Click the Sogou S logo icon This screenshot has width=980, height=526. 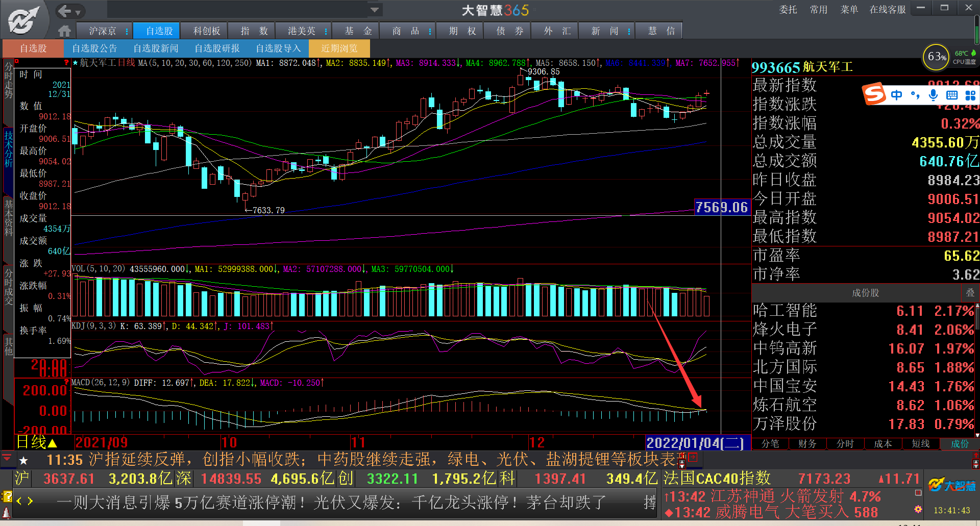874,94
